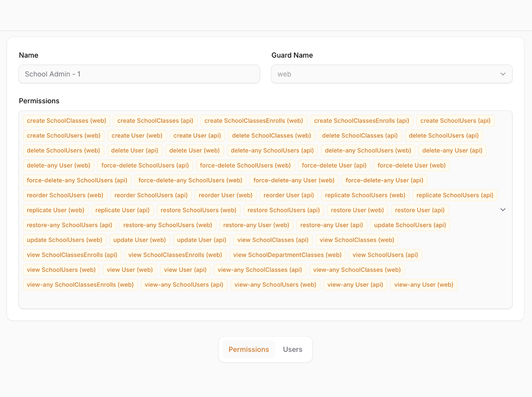
Task: Click 'delete-any User (api)' permission tag
Action: [452, 150]
